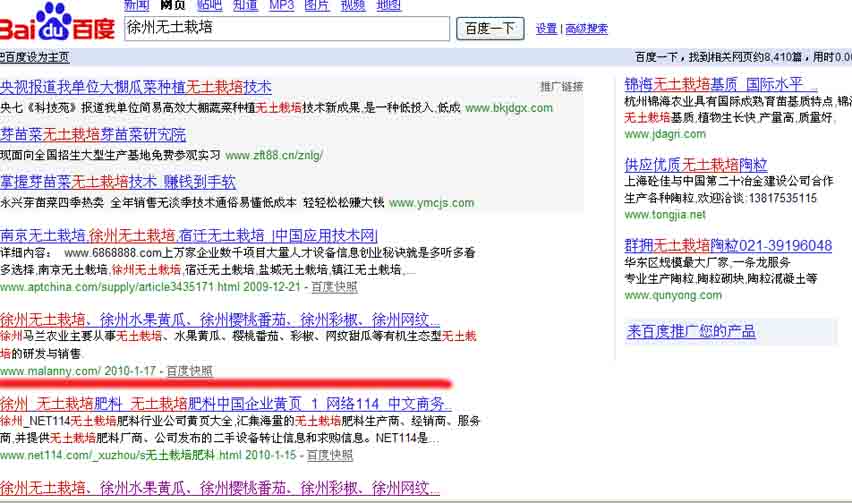Open sidebar ad 群拥无土栽培陶粒021-39196048
852x503 pixels.
tap(728, 246)
